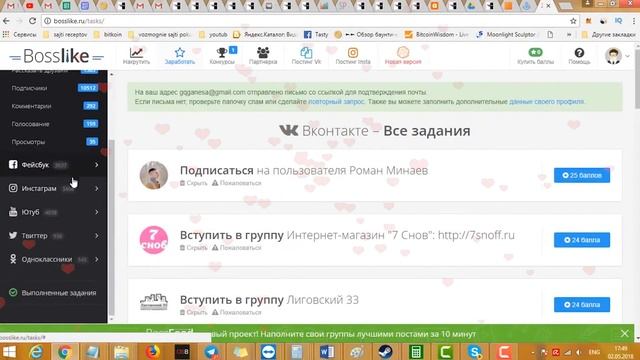Open Steam from the taskbar
Viewport: 640px width, 360px height.
click(385, 352)
